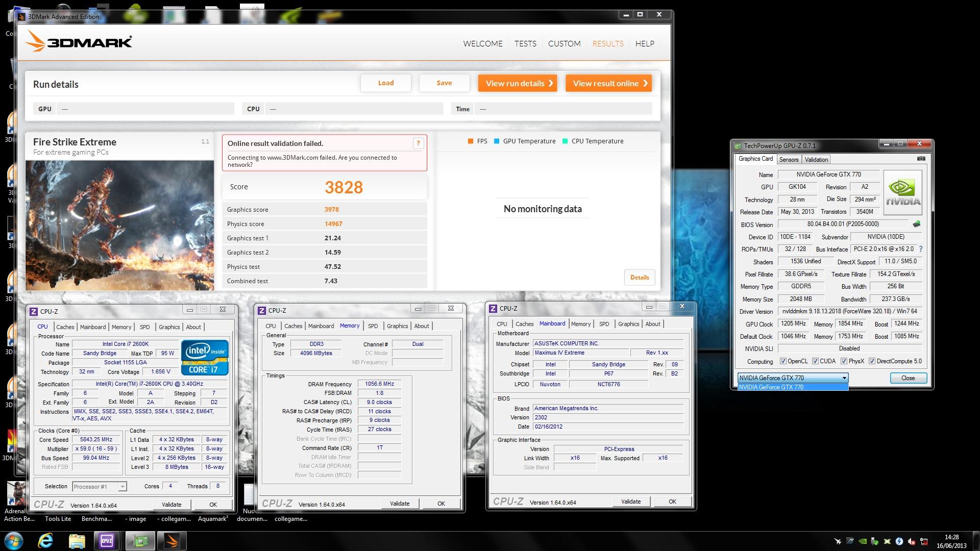Click the 3DMark logo

(79, 42)
